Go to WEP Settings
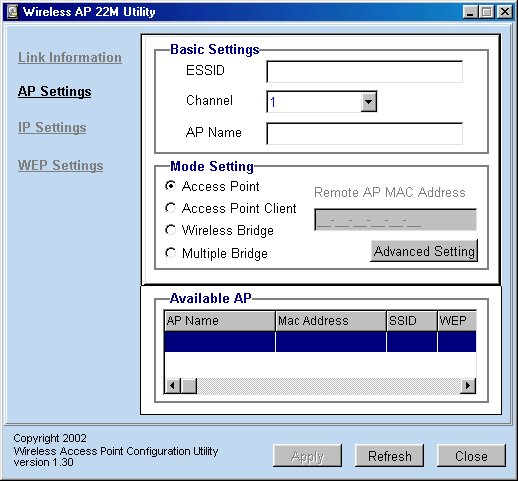518x481 pixels. coord(60,165)
